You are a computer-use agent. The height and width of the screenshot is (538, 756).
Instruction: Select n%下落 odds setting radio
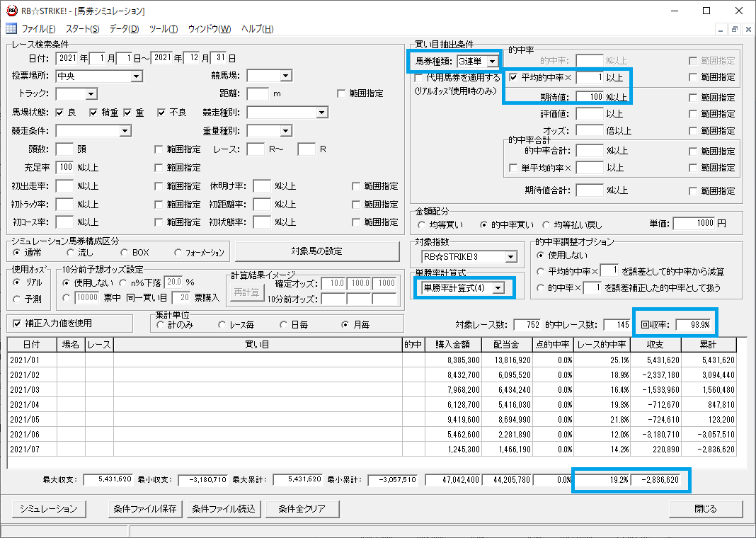[123, 283]
